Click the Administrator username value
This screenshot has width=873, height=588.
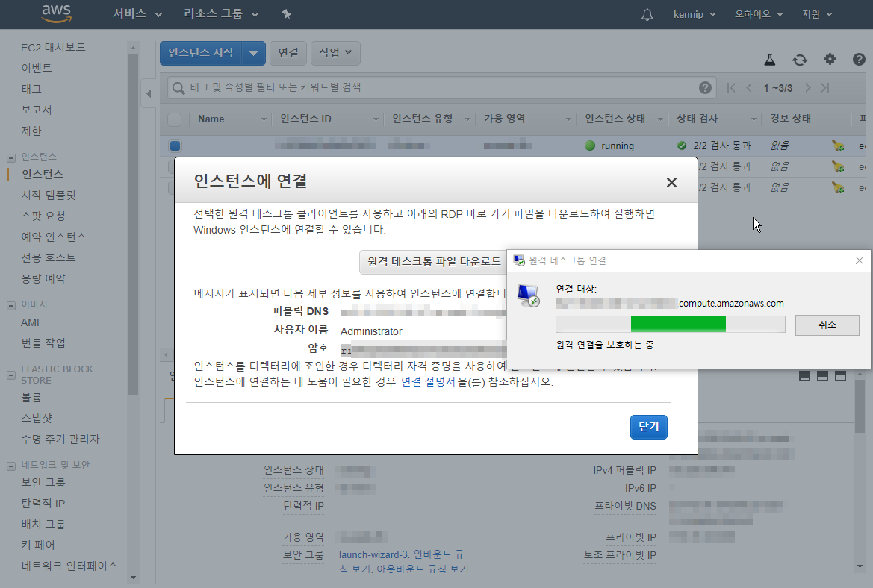coord(371,331)
